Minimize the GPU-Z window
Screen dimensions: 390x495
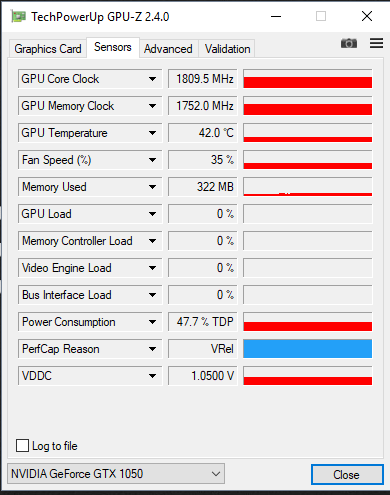coord(276,16)
